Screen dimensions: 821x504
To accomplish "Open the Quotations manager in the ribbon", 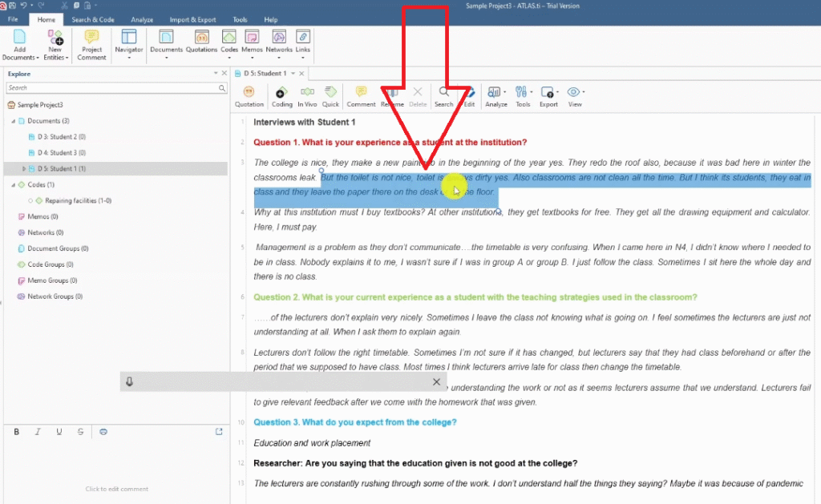I will (201, 41).
